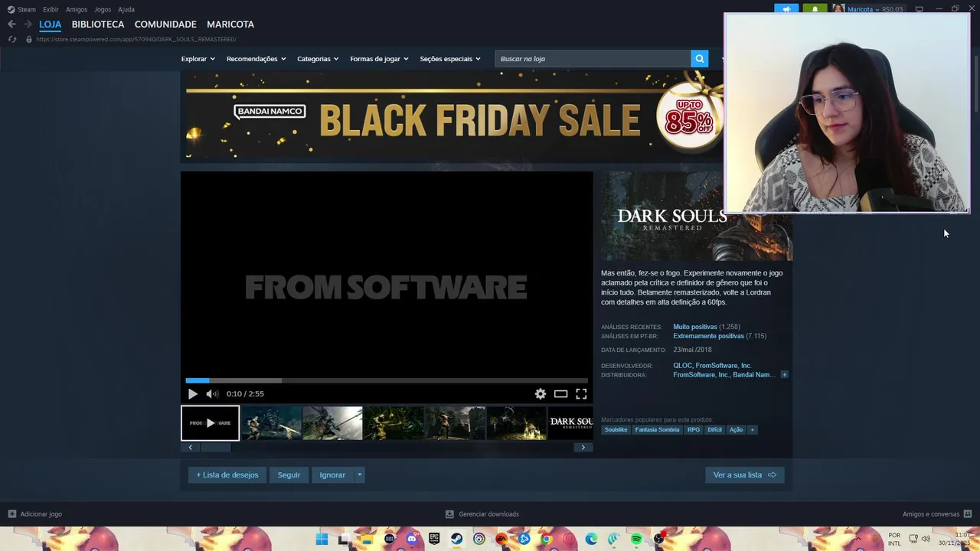Open Windows Start menu

tap(322, 540)
